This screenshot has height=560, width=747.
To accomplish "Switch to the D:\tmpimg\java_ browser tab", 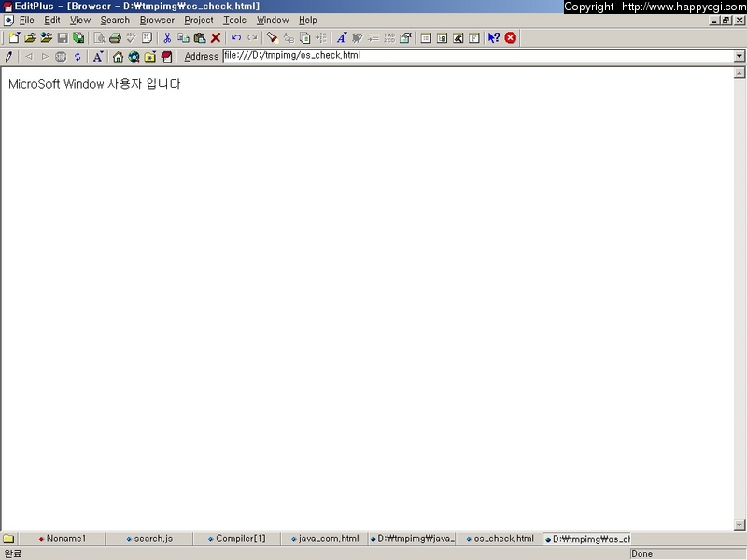I will pos(413,539).
